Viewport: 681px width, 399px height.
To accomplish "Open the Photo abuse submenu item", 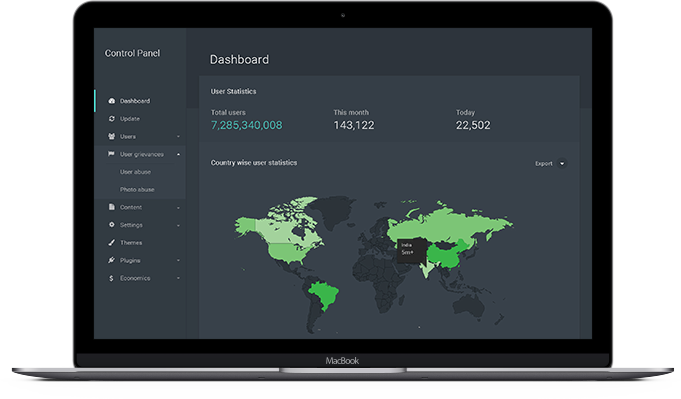I will pos(137,190).
